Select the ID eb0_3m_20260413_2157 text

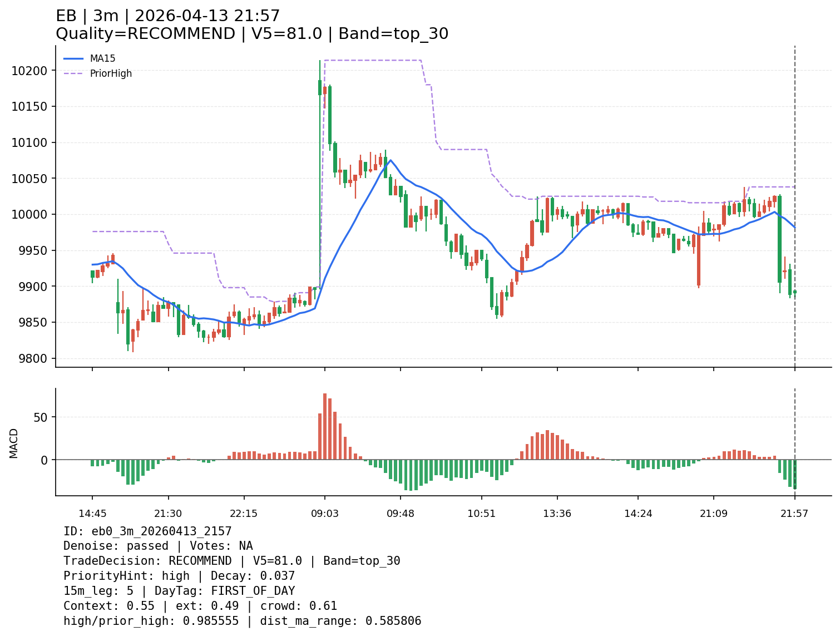tap(147, 531)
